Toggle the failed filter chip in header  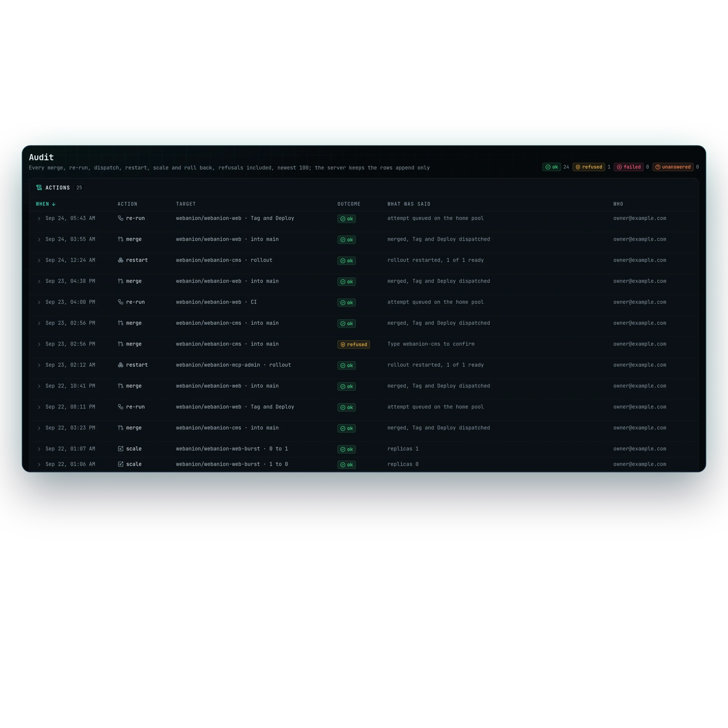pyautogui.click(x=628, y=167)
